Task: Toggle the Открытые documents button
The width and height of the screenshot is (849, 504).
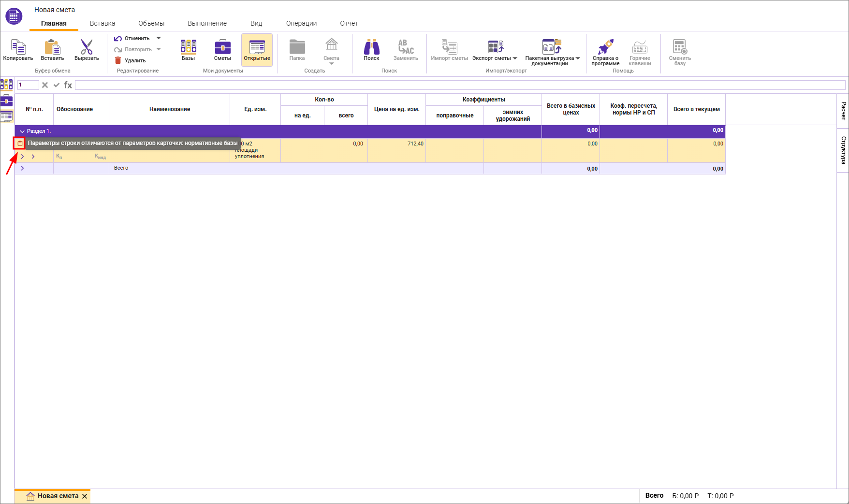Action: (257, 50)
